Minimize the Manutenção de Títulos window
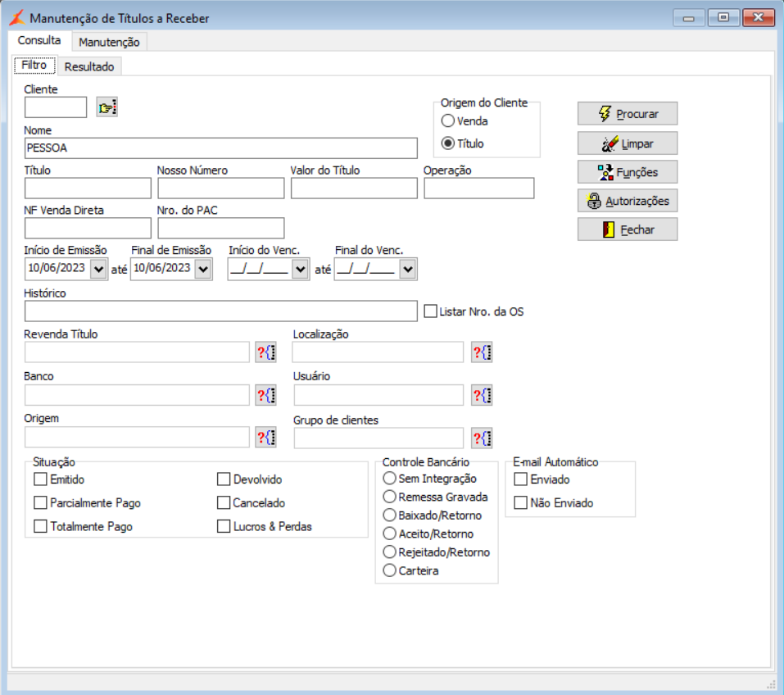Image resolution: width=784 pixels, height=695 pixels. [x=689, y=17]
